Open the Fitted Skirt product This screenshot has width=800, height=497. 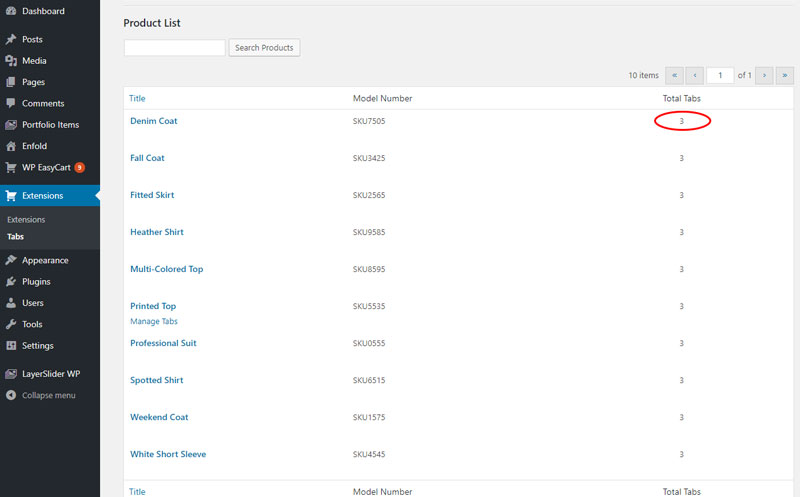pos(152,195)
